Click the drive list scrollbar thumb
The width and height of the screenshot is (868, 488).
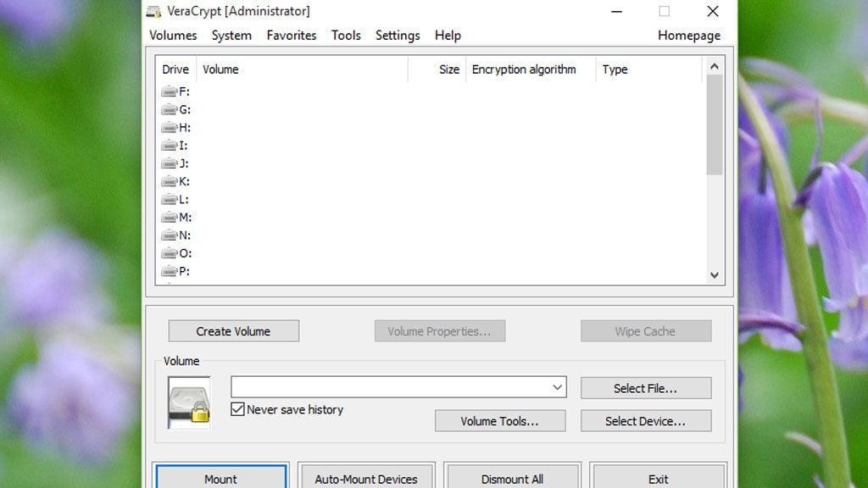click(x=715, y=125)
